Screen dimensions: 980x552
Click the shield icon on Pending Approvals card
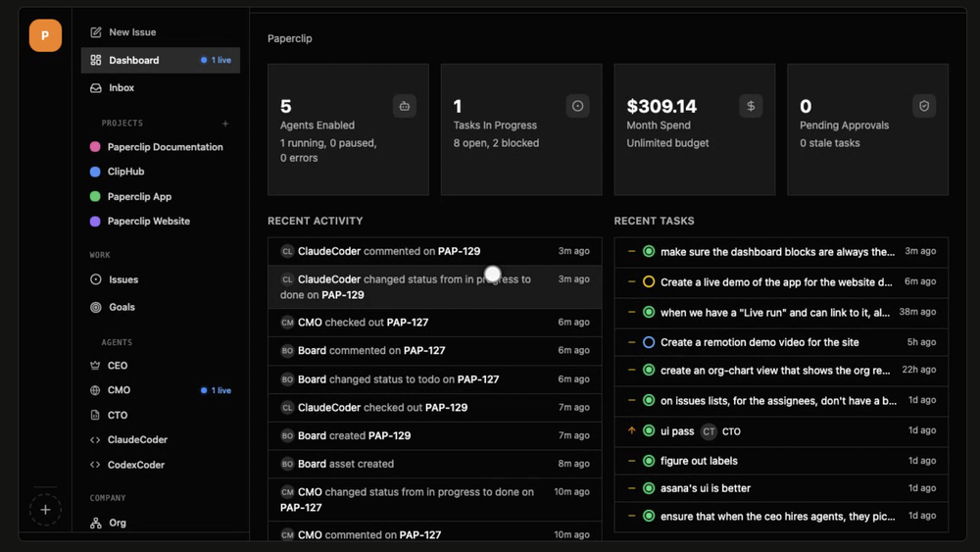click(x=924, y=106)
